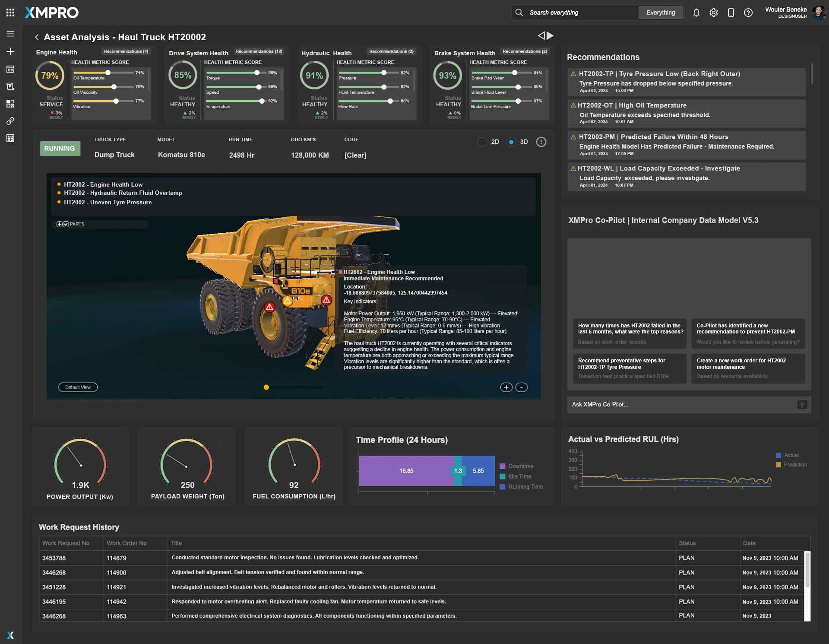Expand the PARTS tree with plus box

pos(60,224)
